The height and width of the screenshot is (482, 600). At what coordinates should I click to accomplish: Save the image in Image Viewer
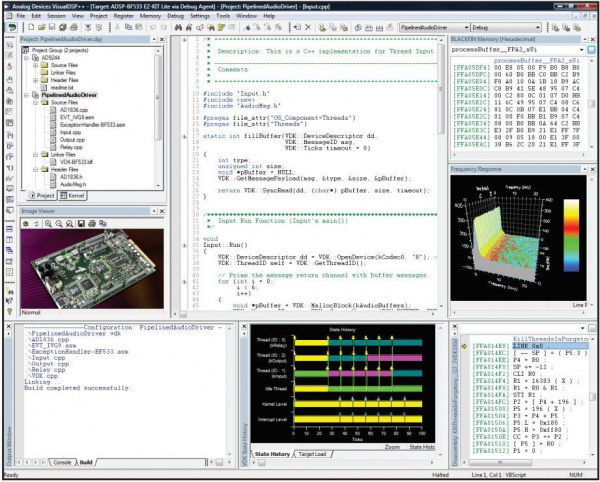(81, 224)
